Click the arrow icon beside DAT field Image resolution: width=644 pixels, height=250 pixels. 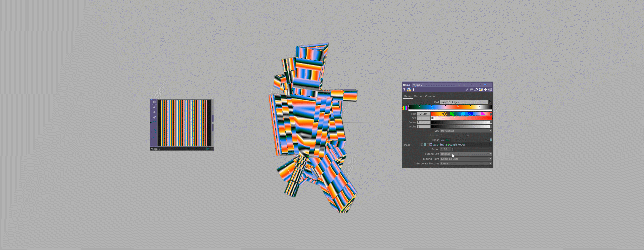(490, 102)
